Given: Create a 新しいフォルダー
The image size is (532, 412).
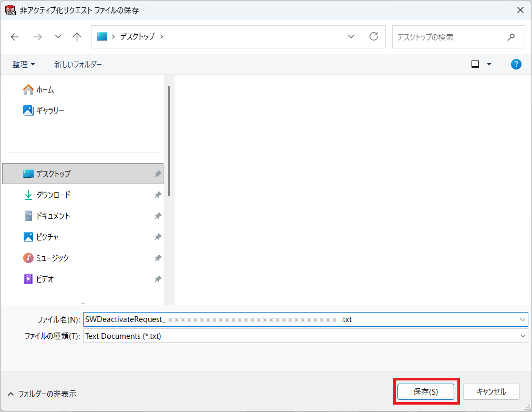Looking at the screenshot, I should click(x=78, y=64).
